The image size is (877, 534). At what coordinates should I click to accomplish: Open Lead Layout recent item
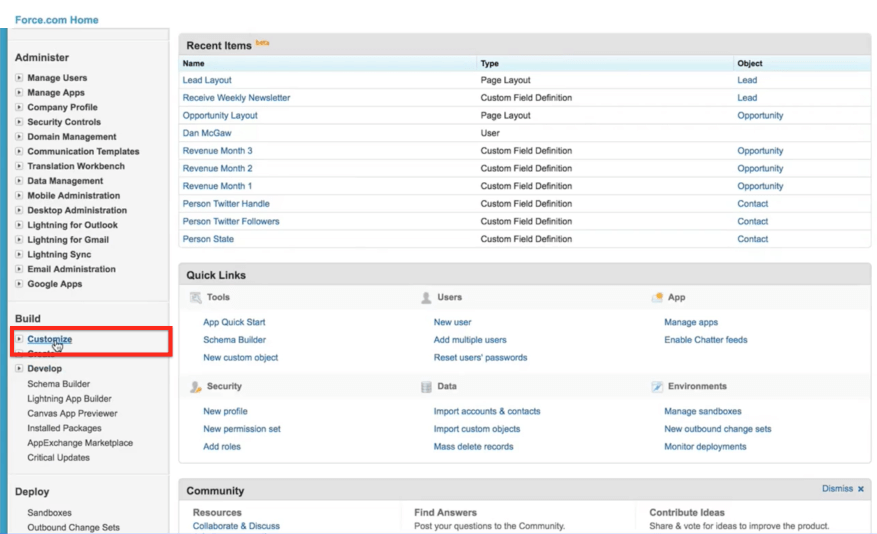(207, 80)
